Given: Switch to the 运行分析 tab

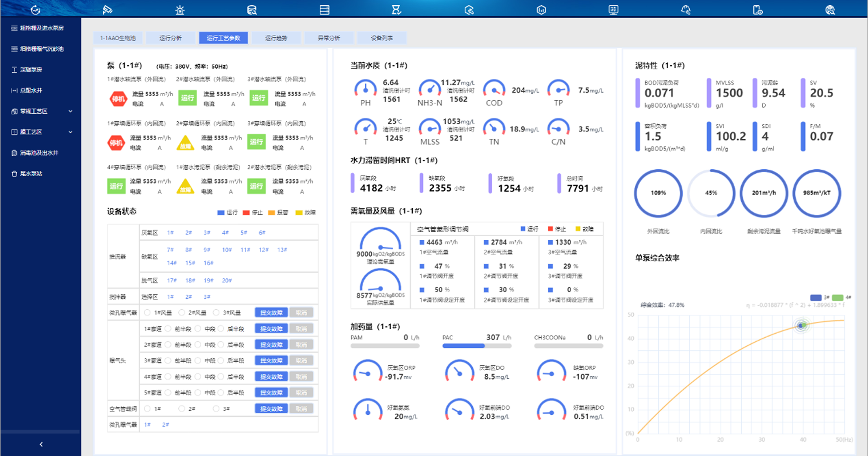Looking at the screenshot, I should click(x=170, y=38).
